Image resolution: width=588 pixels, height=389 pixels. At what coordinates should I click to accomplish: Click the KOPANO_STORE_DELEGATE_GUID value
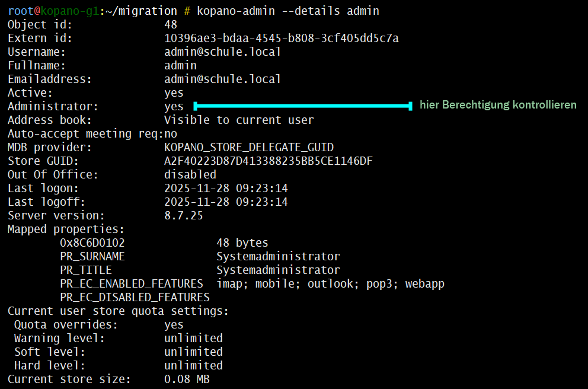coord(249,148)
